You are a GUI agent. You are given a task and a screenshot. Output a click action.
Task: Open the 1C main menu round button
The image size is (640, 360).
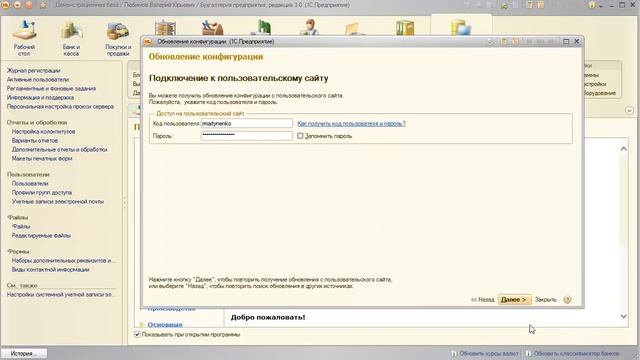point(6,5)
